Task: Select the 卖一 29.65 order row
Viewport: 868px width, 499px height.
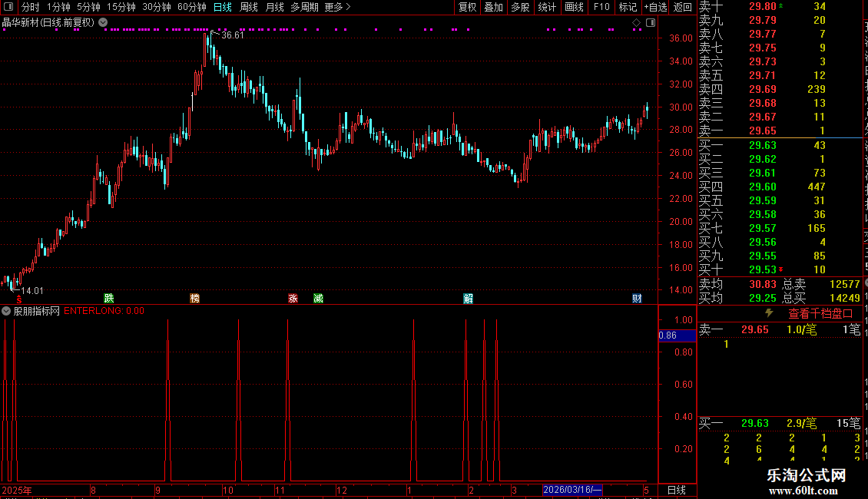Action: click(780, 131)
